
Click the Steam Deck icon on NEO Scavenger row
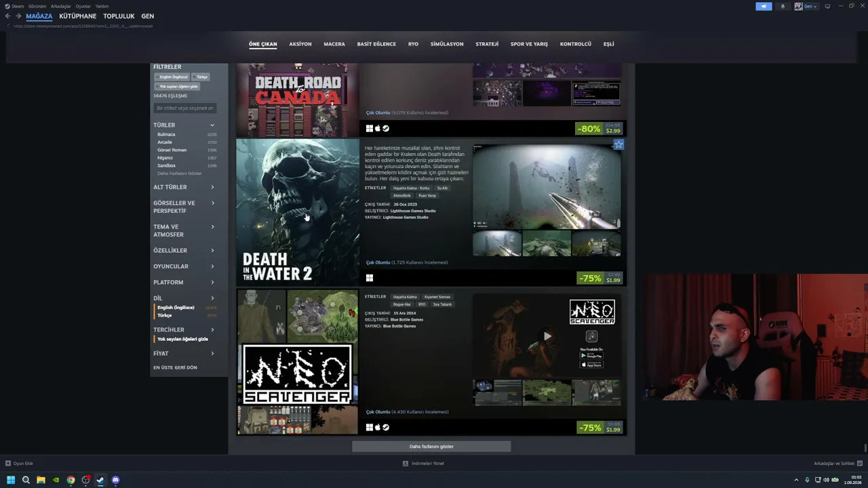point(386,427)
